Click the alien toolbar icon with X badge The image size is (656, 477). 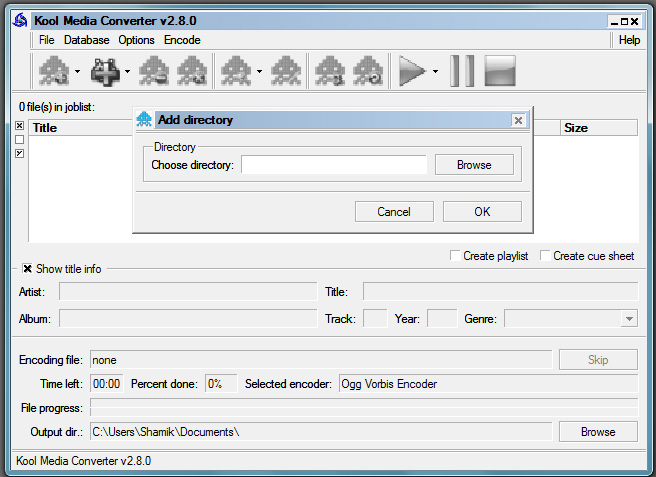[x=192, y=71]
